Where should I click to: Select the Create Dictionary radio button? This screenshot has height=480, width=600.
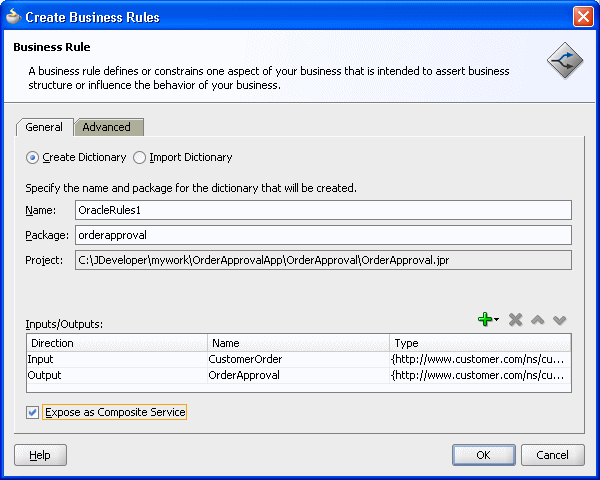point(32,158)
